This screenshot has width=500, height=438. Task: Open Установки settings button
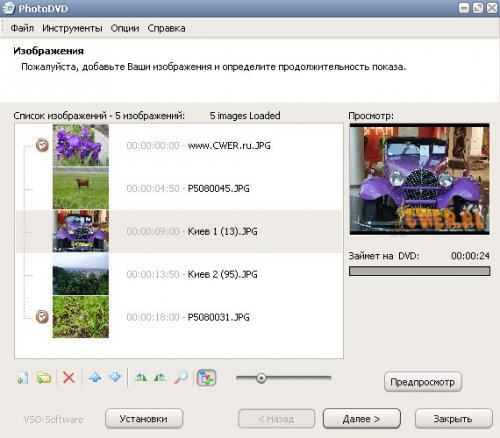tap(144, 419)
